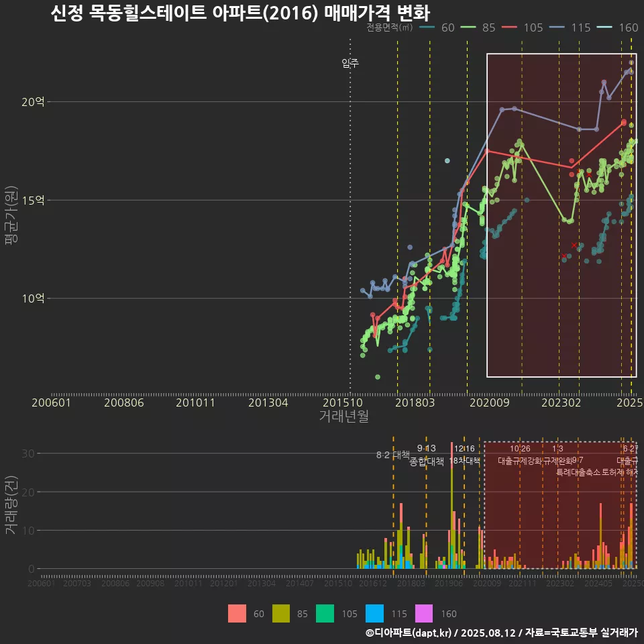Toggle the '160' series label in the top legend
This screenshot has height=644, width=644.
[629, 28]
